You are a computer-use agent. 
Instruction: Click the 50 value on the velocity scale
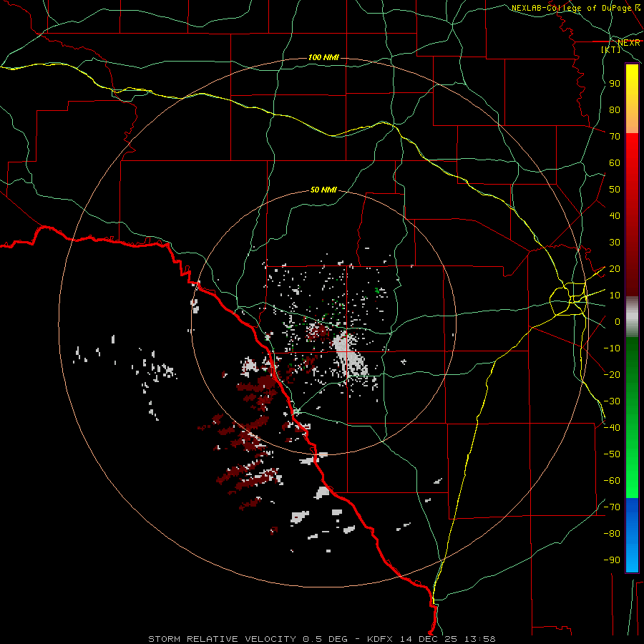pos(615,190)
